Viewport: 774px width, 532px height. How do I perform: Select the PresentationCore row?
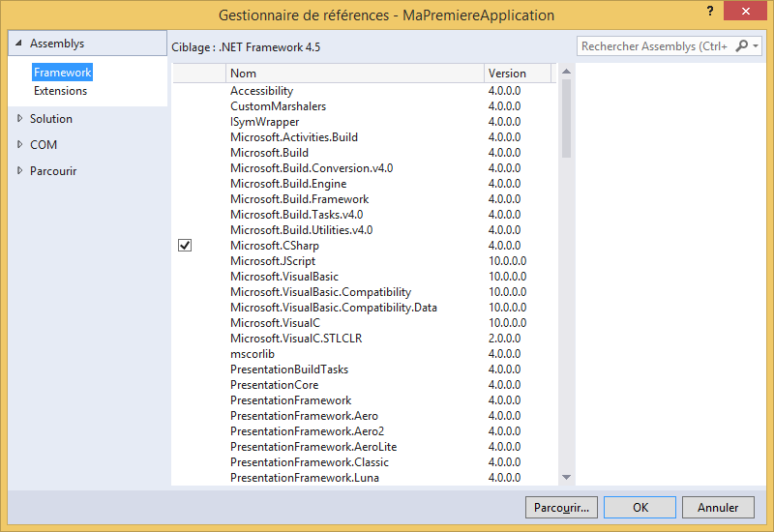pos(365,385)
